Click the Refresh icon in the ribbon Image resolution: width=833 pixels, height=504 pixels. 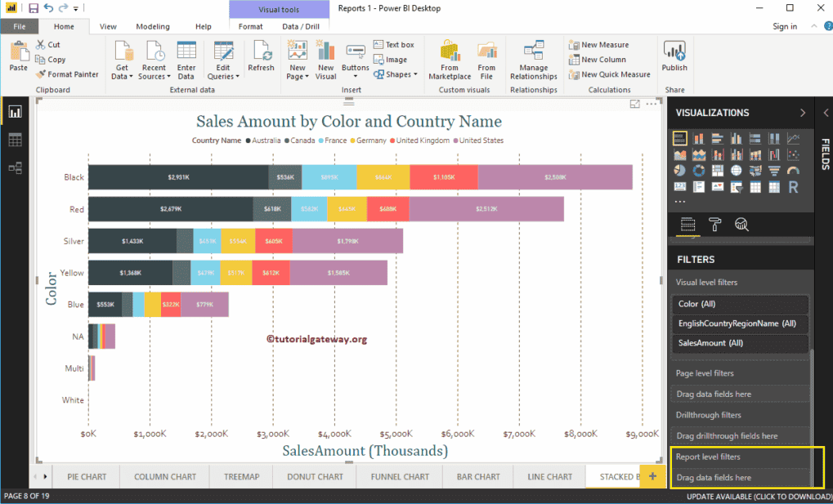pos(261,57)
